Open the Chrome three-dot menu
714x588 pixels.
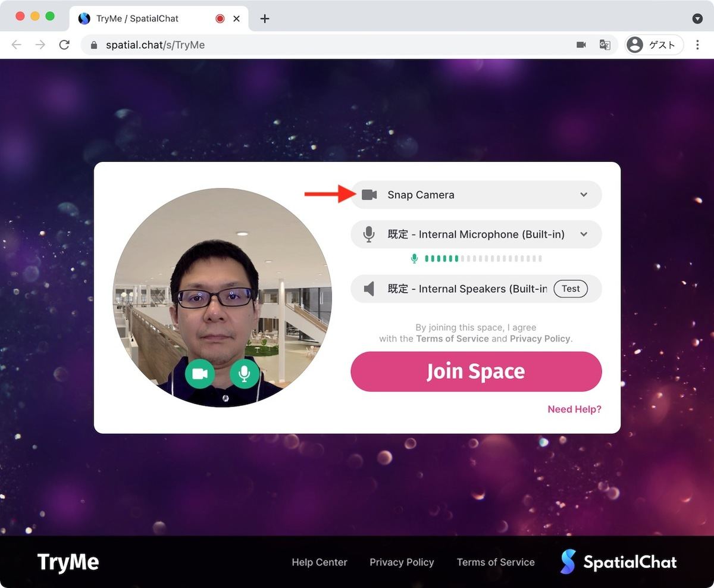[x=698, y=45]
